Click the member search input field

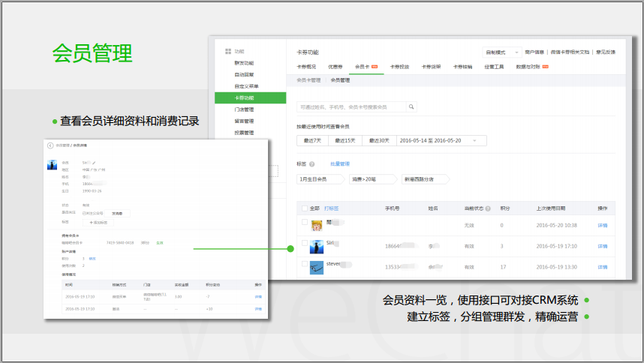(x=351, y=107)
